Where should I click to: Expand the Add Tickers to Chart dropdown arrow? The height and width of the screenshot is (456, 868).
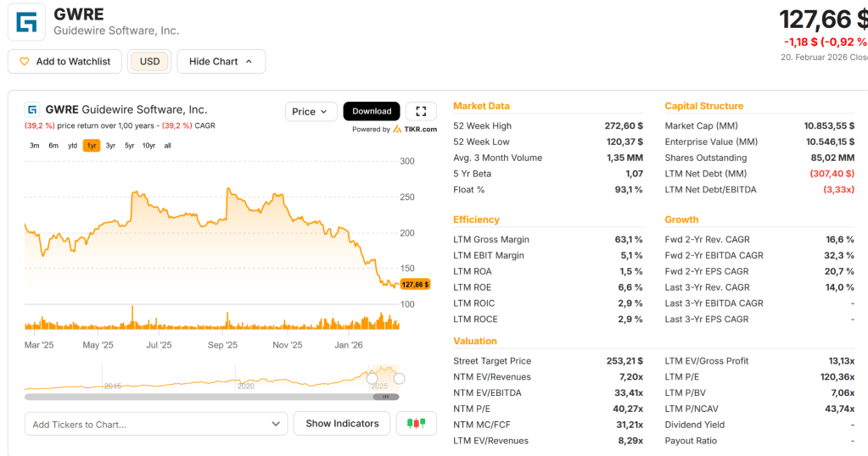276,425
